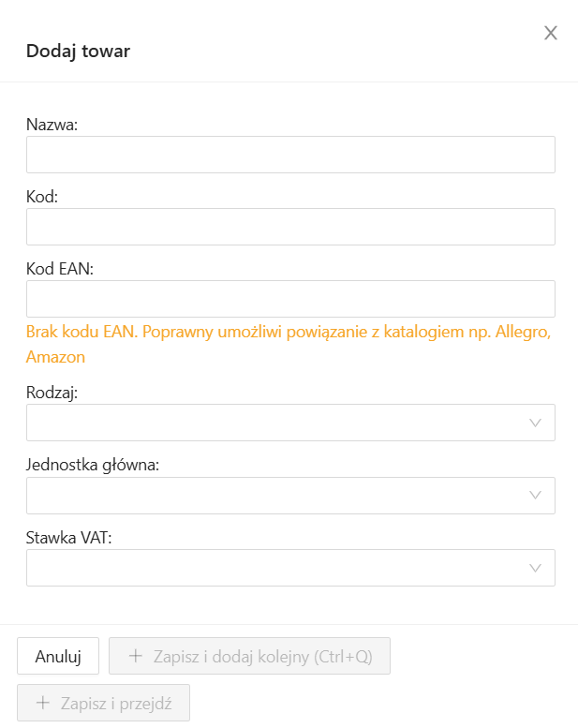Click Zapisz i dodaj kolejny button
Viewport: 578px width, 728px height.
(x=249, y=656)
